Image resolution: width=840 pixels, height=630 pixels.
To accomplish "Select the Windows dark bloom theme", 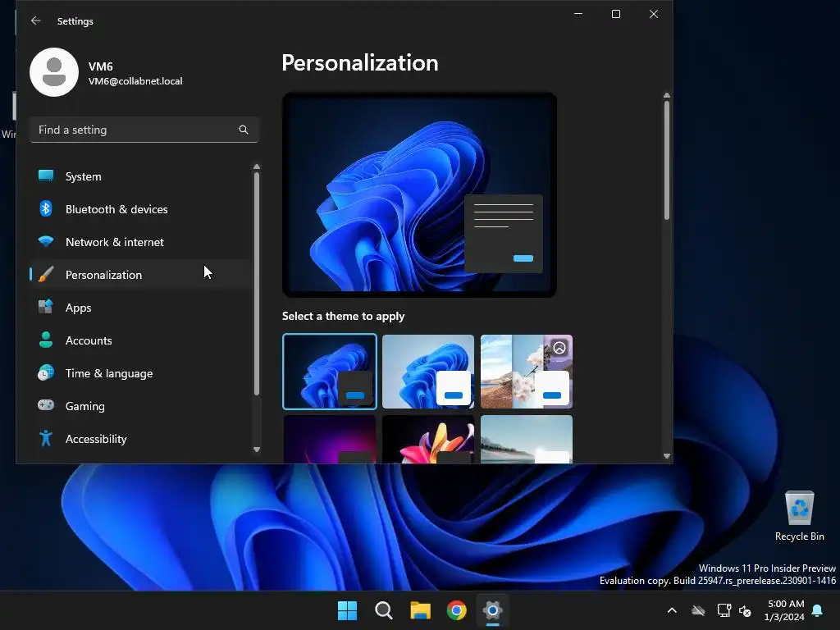I will 330,372.
